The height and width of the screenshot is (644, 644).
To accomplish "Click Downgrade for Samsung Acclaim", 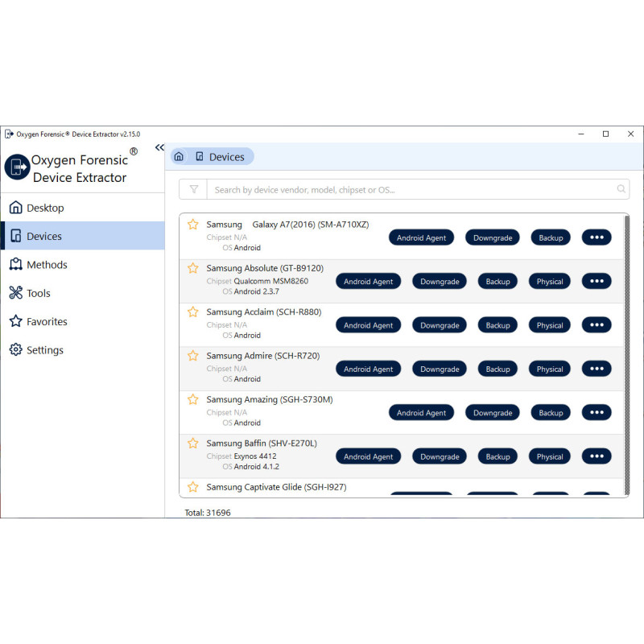I will pyautogui.click(x=440, y=325).
